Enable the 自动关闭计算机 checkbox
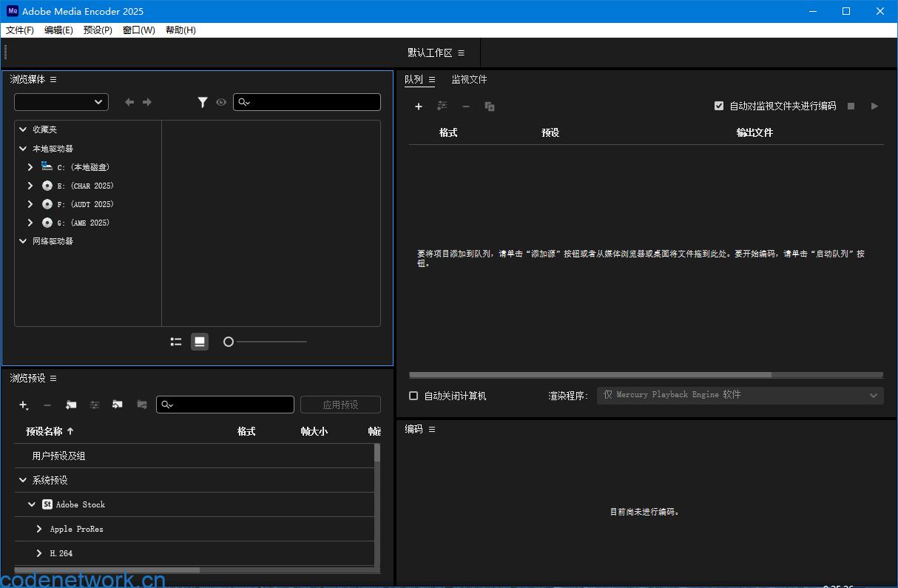Screen dimensions: 898x588 [413, 395]
